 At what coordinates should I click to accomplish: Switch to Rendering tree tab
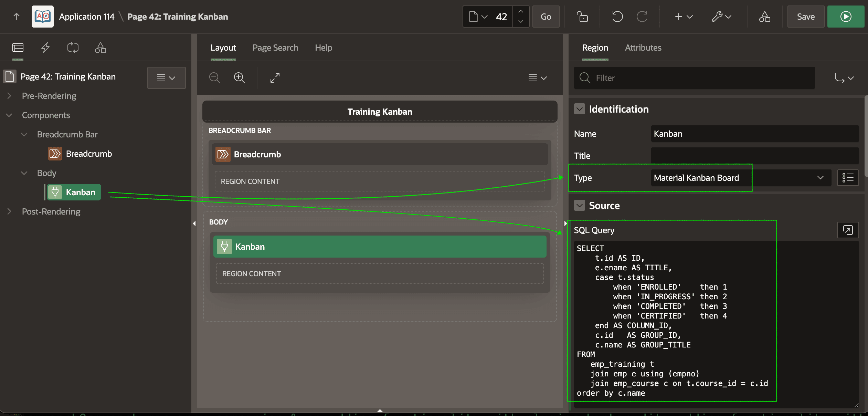[x=18, y=48]
